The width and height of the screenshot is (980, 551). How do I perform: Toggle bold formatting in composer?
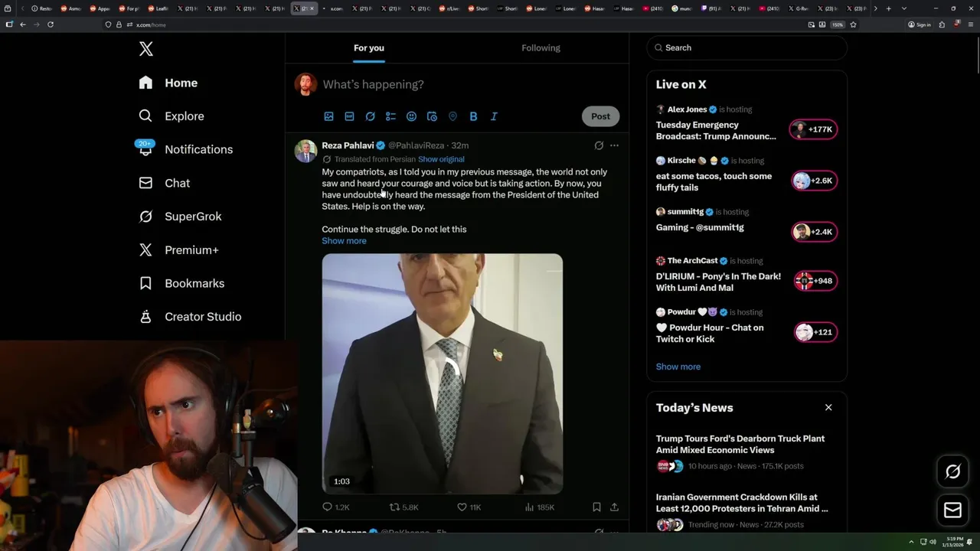coord(473,116)
